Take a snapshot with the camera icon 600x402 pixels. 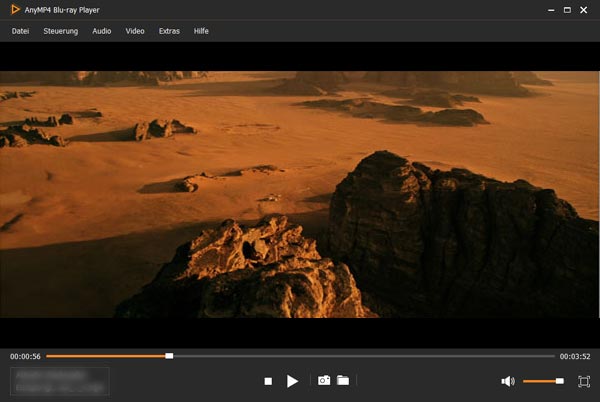click(x=324, y=380)
